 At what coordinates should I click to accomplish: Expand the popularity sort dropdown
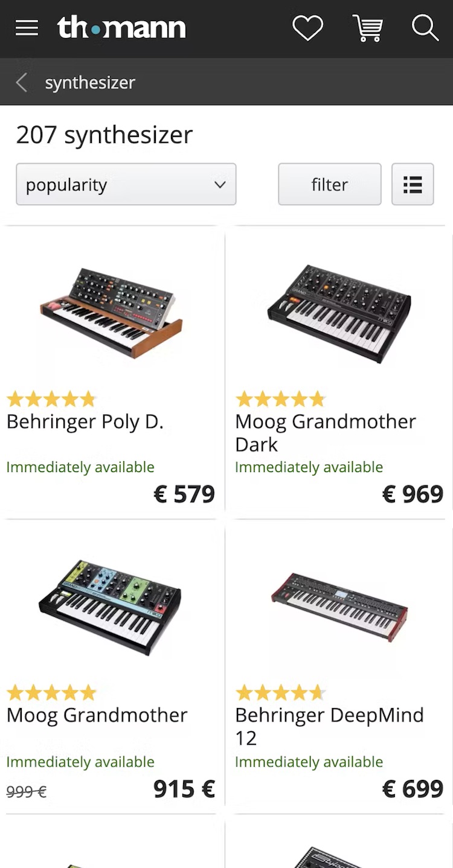pos(126,184)
